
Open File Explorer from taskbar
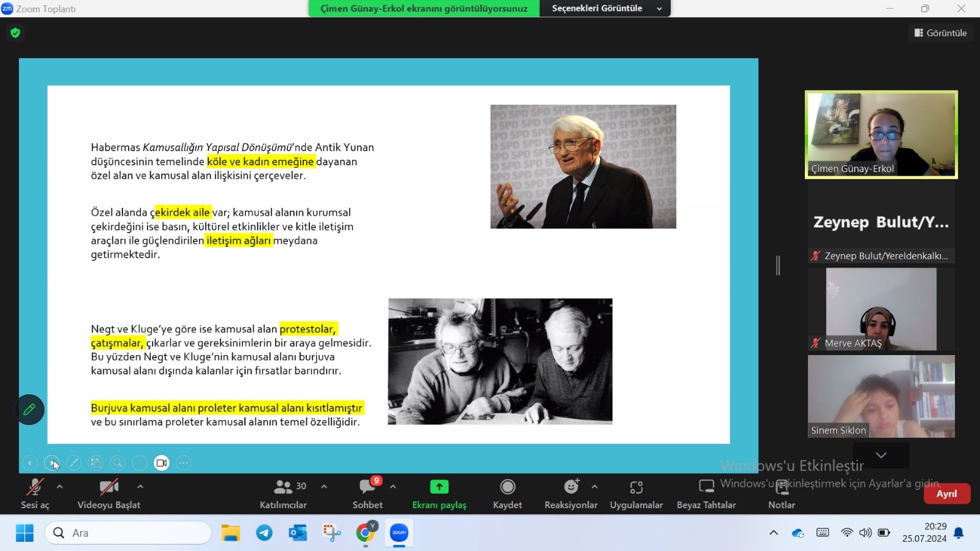pos(231,533)
